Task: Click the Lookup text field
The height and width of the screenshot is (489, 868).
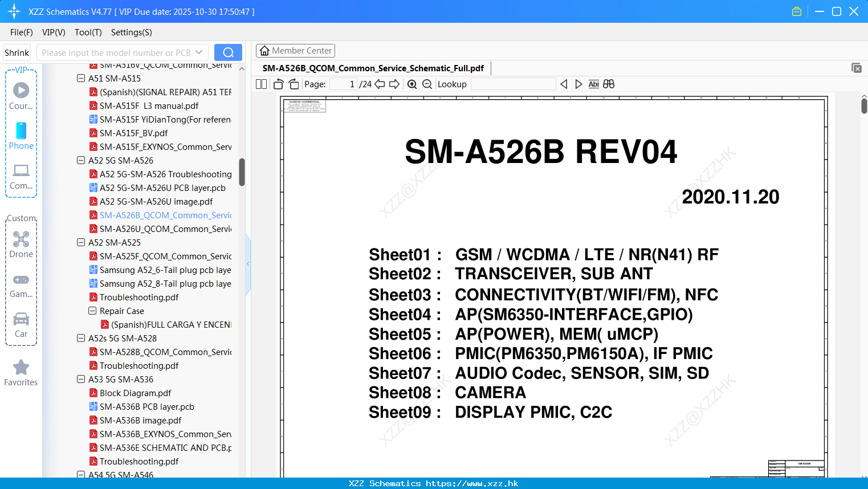Action: 513,84
